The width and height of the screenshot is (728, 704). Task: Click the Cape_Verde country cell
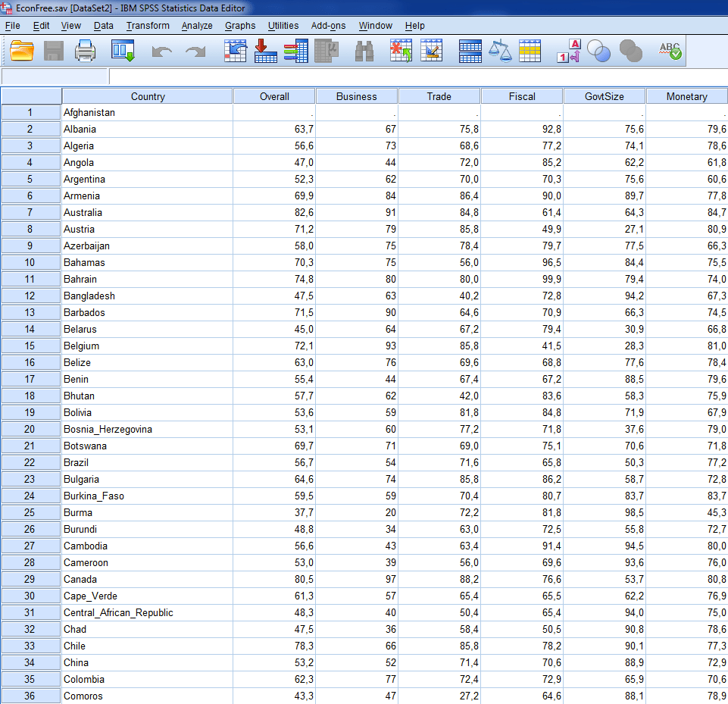click(147, 596)
